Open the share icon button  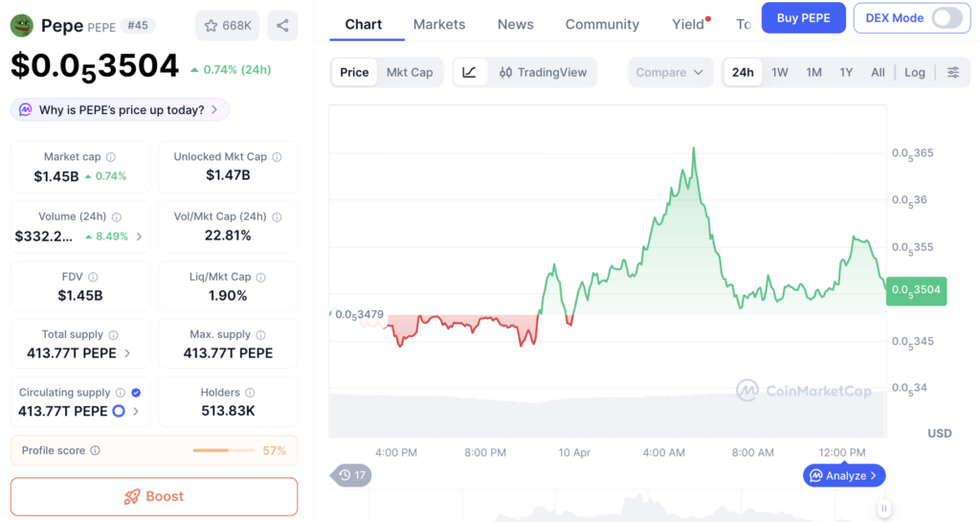pyautogui.click(x=282, y=26)
